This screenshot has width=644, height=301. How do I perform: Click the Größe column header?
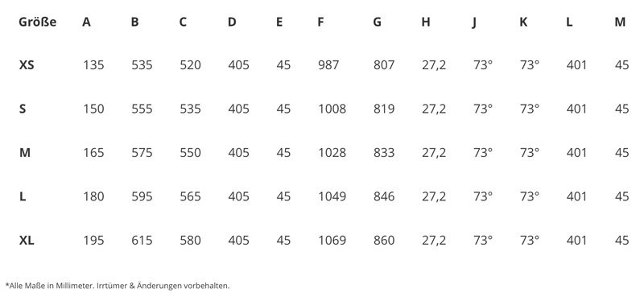click(37, 22)
